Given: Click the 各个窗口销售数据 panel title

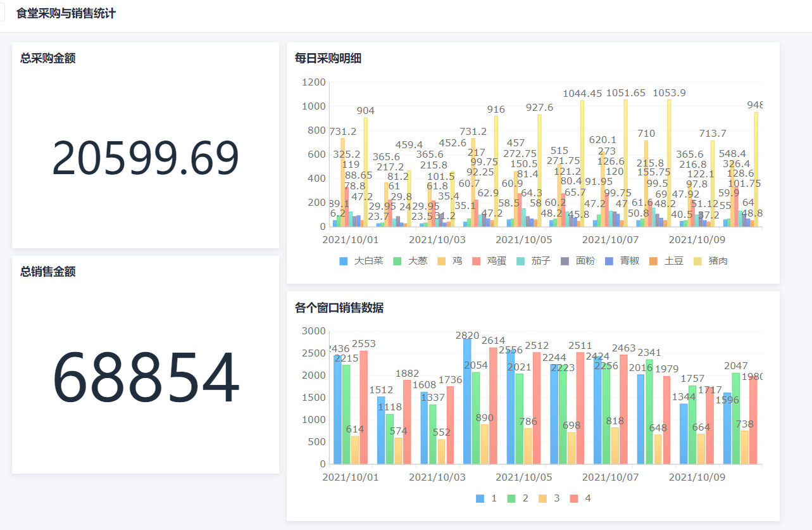Looking at the screenshot, I should coord(339,308).
